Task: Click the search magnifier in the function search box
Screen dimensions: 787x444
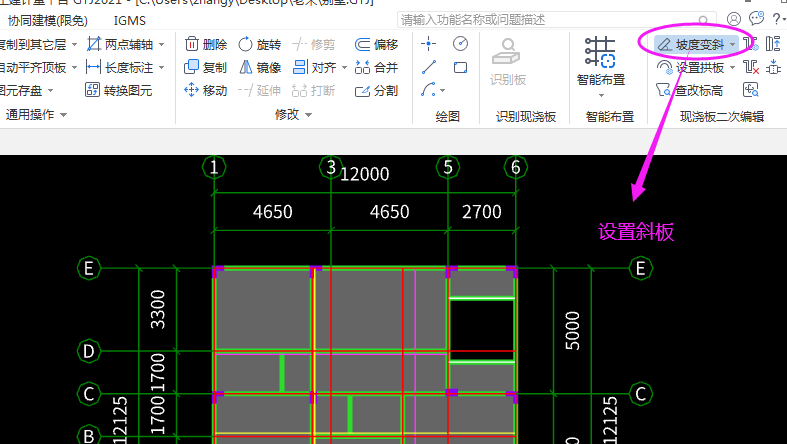Action: pos(703,20)
